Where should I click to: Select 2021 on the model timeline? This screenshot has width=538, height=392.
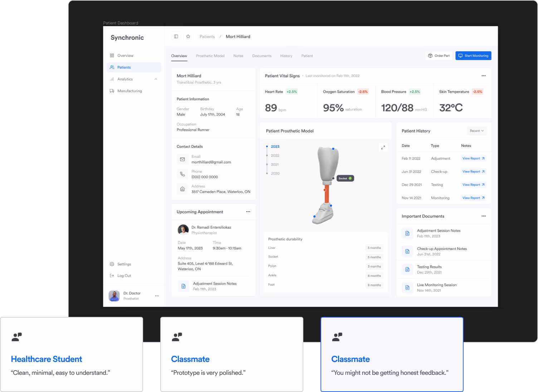pyautogui.click(x=275, y=165)
